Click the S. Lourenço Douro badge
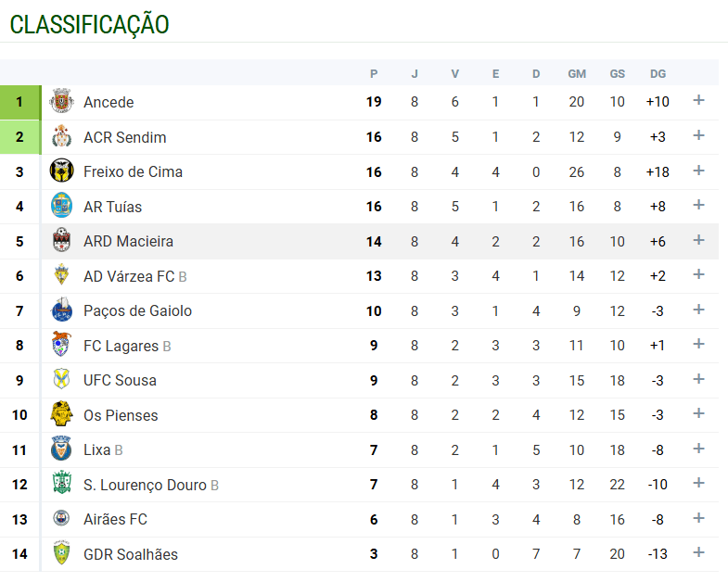The height and width of the screenshot is (582, 728). 61,485
